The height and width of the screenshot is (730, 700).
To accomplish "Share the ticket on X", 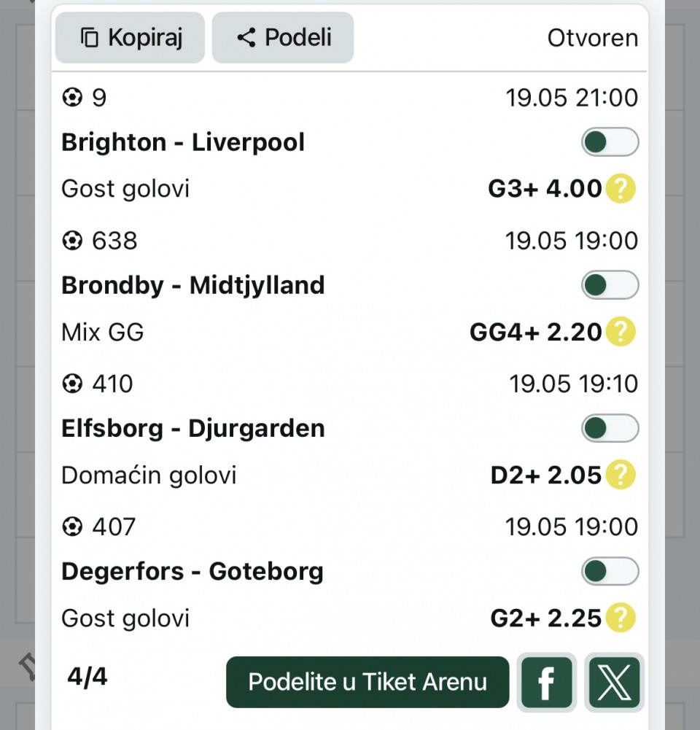I will coord(615,682).
